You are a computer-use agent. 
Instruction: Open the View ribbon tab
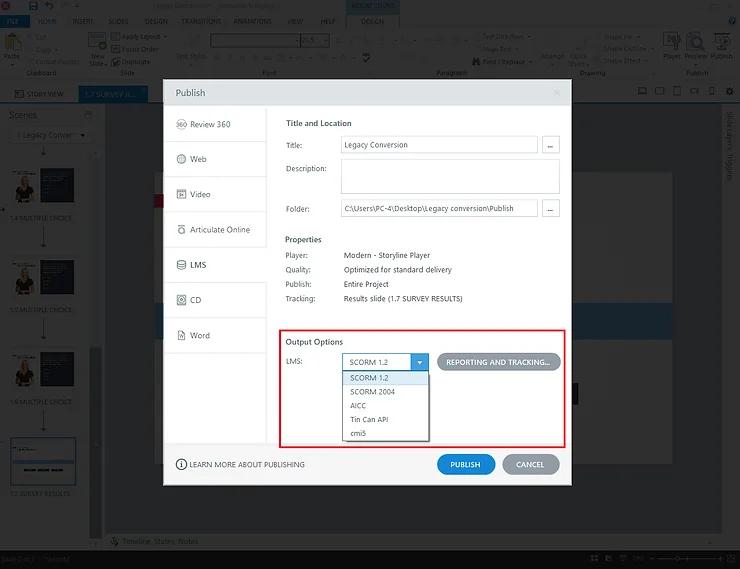click(x=295, y=21)
